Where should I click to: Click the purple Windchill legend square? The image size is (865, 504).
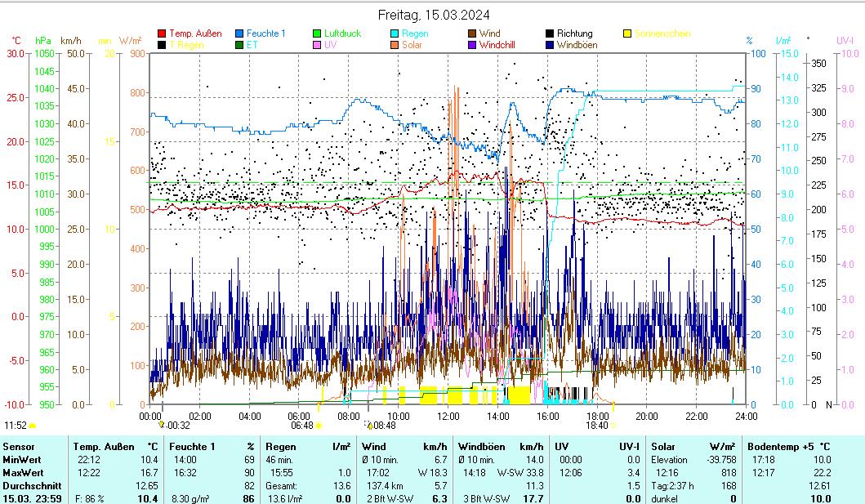coord(472,45)
